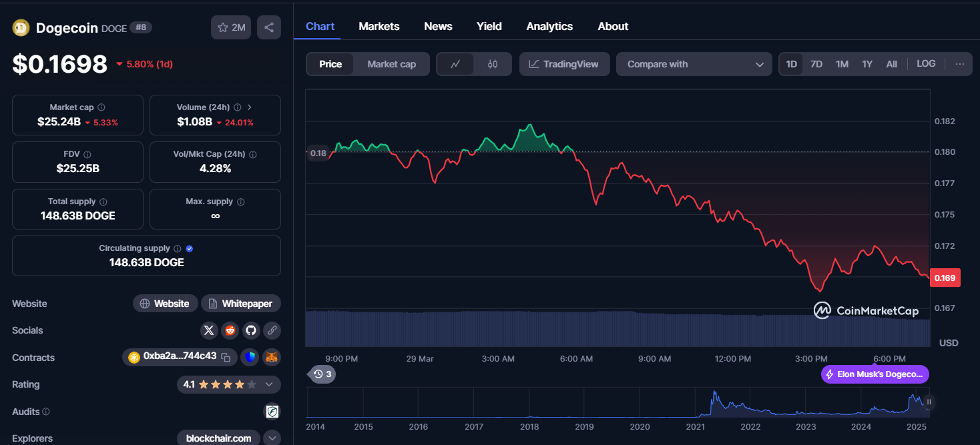Click the $1.08B volume value
The image size is (980, 445).
pyautogui.click(x=194, y=122)
